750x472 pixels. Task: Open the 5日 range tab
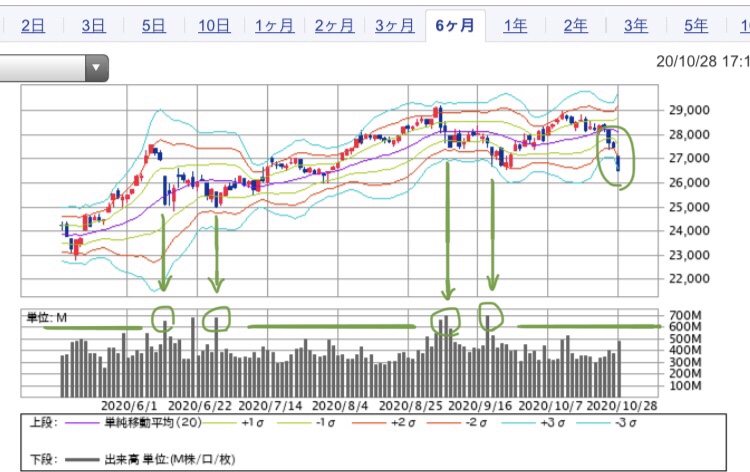coord(153,26)
